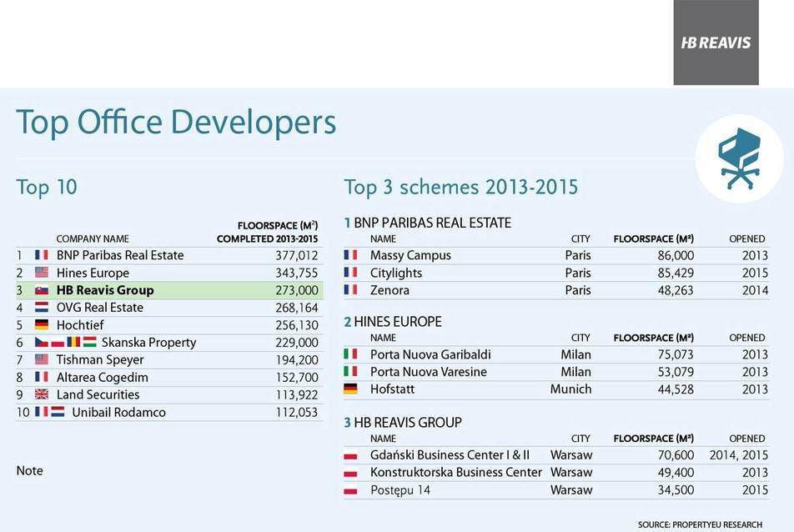The height and width of the screenshot is (532, 794).
Task: Select the "Gdański Business Center I & II" scheme name
Action: pos(450,455)
